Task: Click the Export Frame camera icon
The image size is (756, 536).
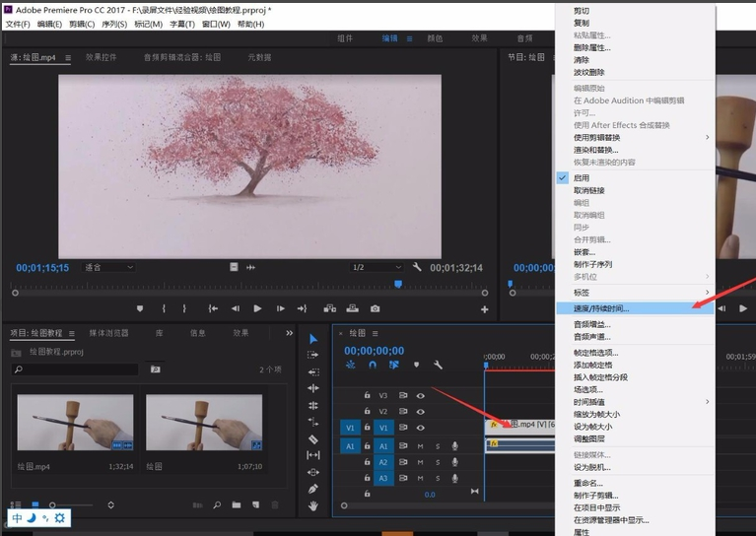Action: (x=375, y=308)
